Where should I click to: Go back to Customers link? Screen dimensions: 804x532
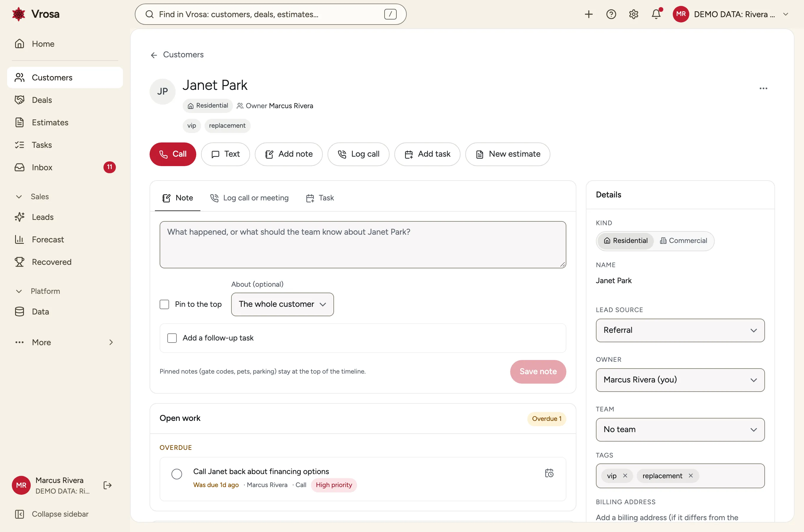177,55
